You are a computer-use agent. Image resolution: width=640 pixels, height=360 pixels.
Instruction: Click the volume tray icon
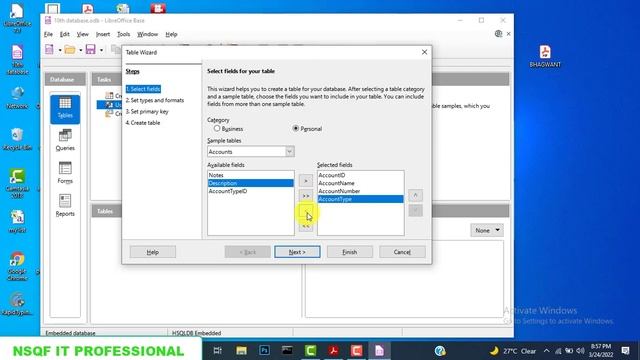(x=580, y=351)
